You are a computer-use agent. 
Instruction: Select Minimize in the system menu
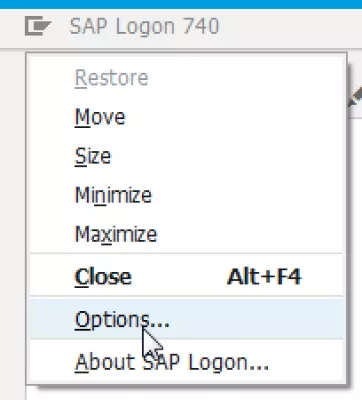[x=186, y=195]
